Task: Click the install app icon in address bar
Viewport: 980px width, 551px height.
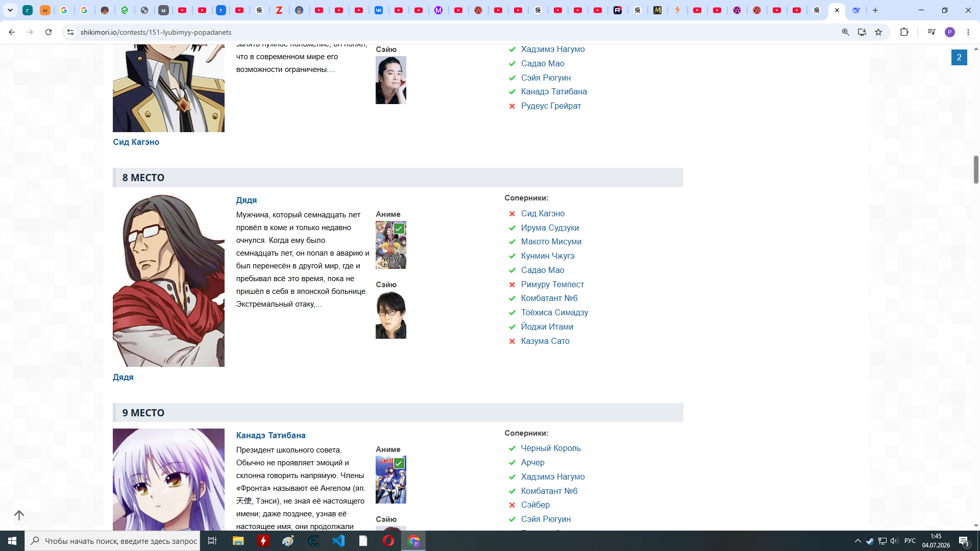Action: pos(862,32)
